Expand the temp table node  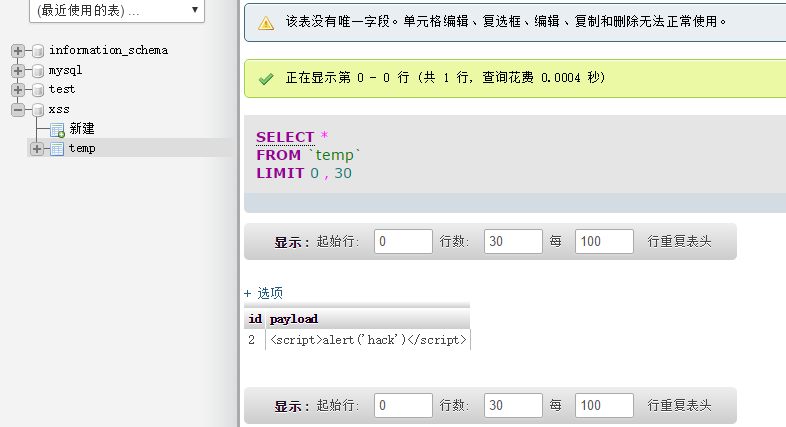[37, 149]
